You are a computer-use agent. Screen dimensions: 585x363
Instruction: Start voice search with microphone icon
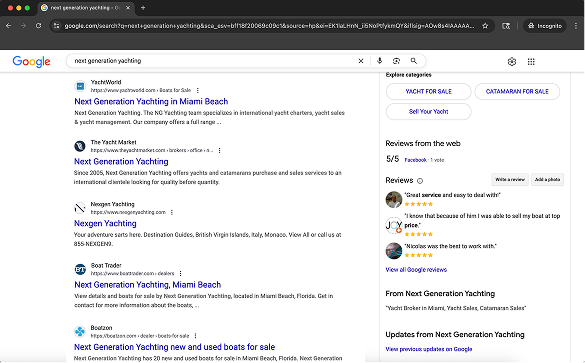point(379,61)
